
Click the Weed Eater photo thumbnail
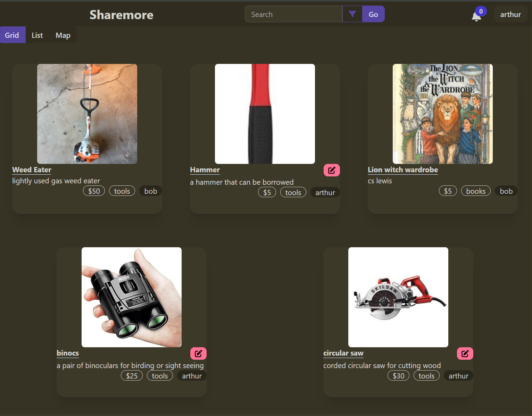point(87,114)
